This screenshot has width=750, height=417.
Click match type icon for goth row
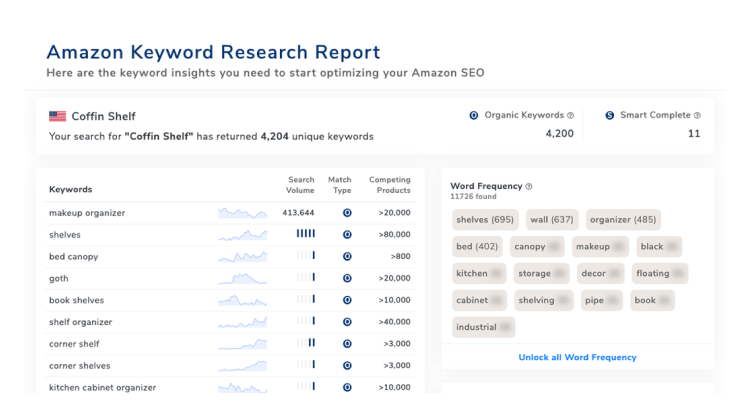coord(347,278)
